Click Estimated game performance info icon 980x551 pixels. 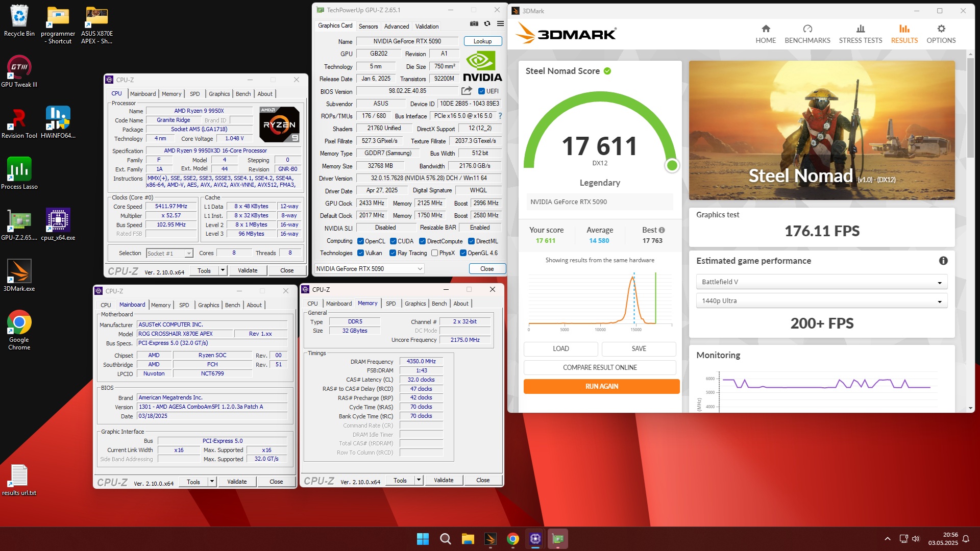[x=943, y=261]
